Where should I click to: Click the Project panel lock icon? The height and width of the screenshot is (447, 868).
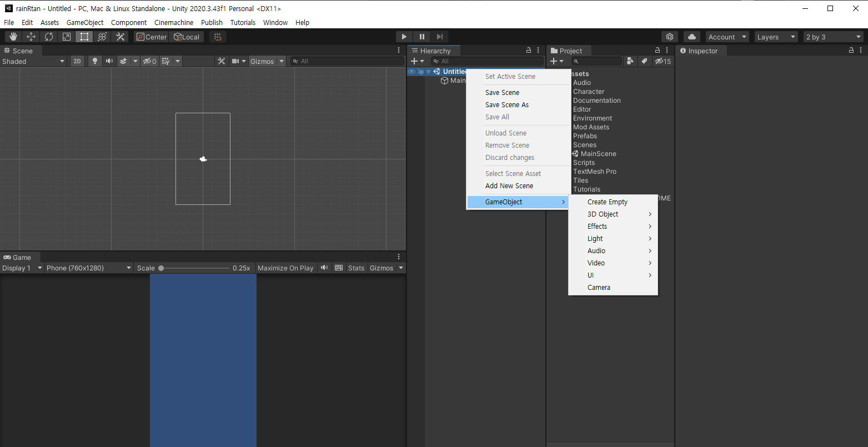pyautogui.click(x=658, y=51)
